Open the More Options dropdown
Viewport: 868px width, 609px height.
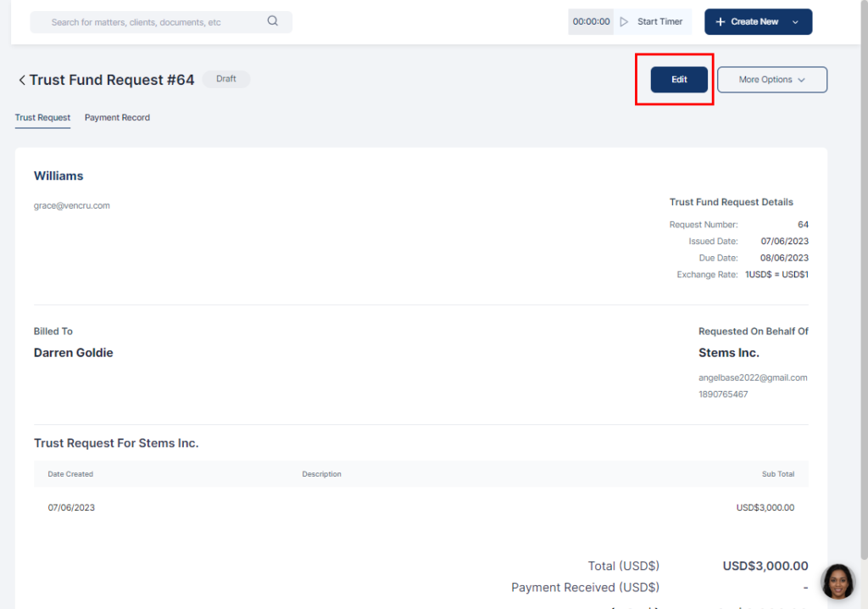(771, 80)
